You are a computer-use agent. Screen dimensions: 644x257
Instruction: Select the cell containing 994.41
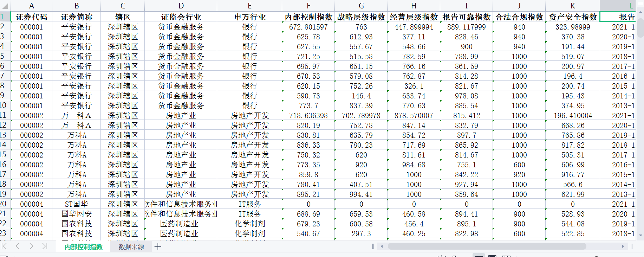coord(361,194)
